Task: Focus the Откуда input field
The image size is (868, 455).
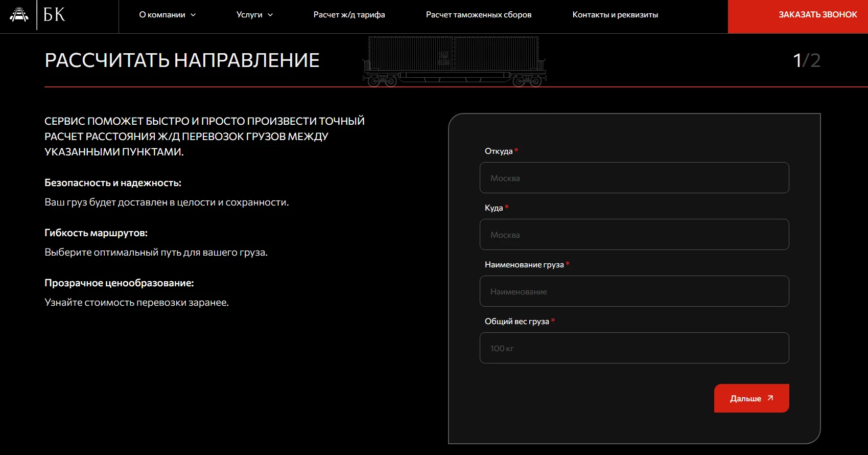Action: (634, 178)
